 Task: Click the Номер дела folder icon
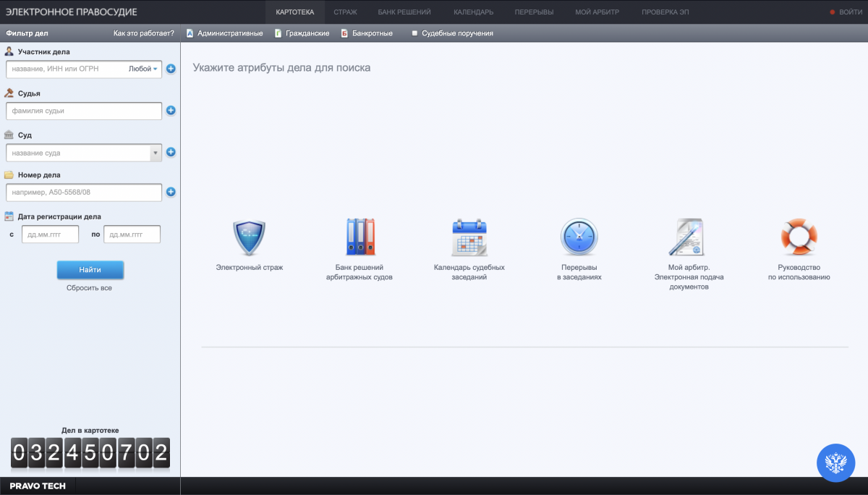(x=9, y=174)
